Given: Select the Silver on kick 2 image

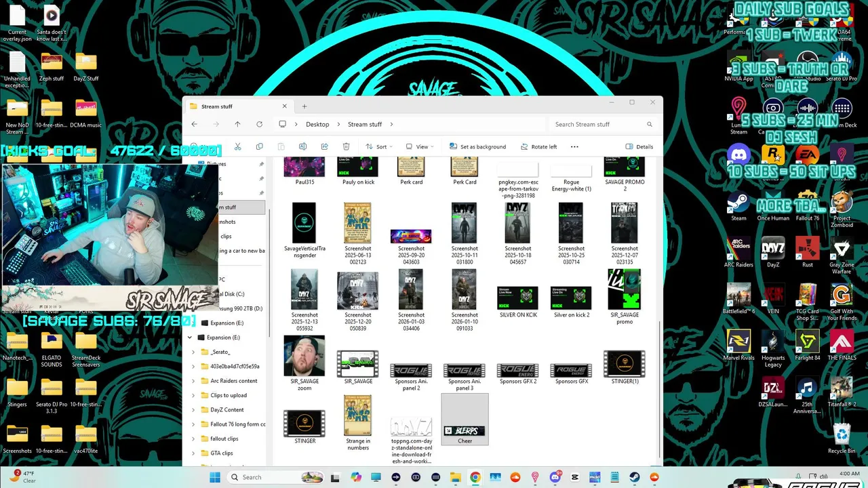Looking at the screenshot, I should [x=571, y=302].
